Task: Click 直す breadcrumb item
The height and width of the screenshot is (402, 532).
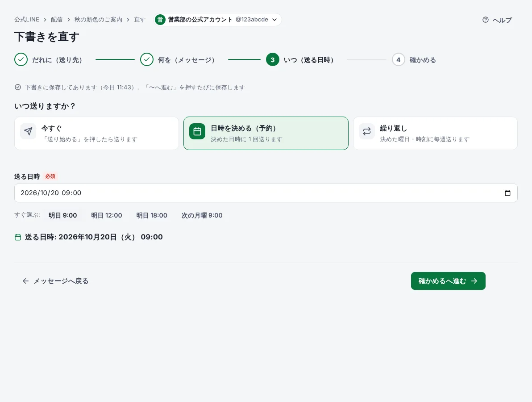Action: 140,20
